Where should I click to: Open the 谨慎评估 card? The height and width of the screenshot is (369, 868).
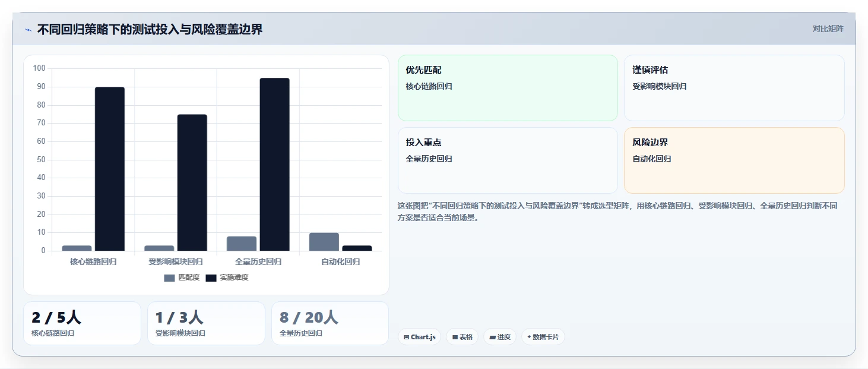[x=734, y=88]
